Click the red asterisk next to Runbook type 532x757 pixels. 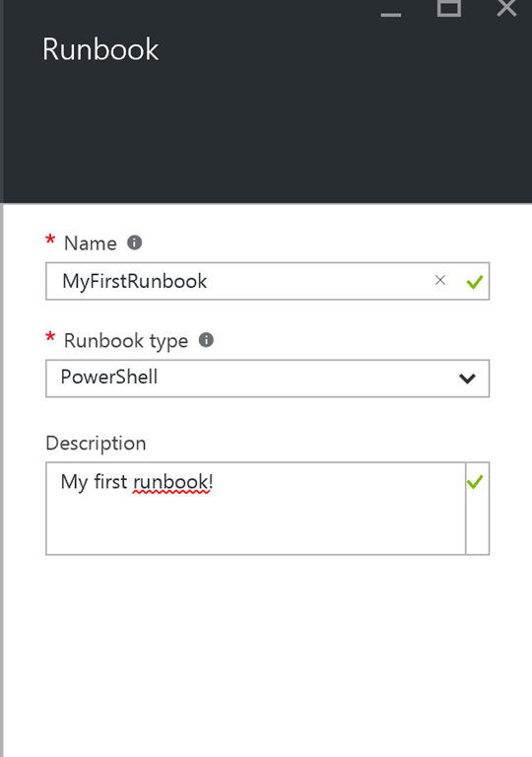click(49, 337)
